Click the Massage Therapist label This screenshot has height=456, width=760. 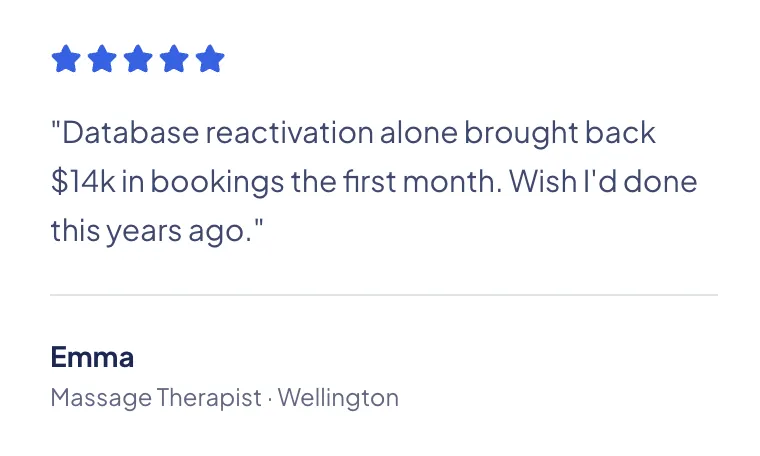[x=156, y=398]
